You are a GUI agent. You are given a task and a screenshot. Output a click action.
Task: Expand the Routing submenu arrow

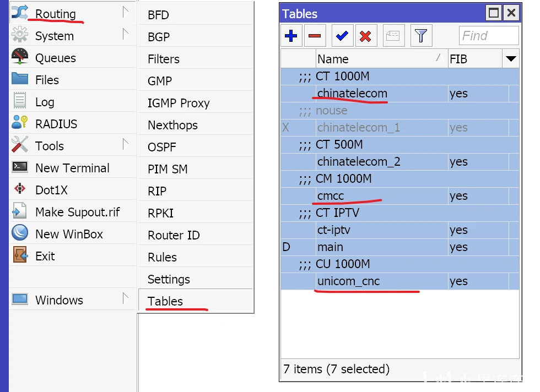click(x=126, y=12)
